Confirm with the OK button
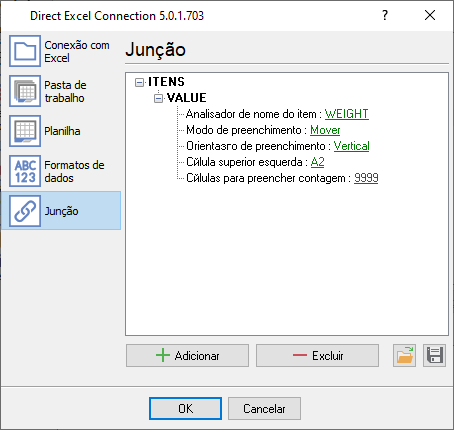 185,408
